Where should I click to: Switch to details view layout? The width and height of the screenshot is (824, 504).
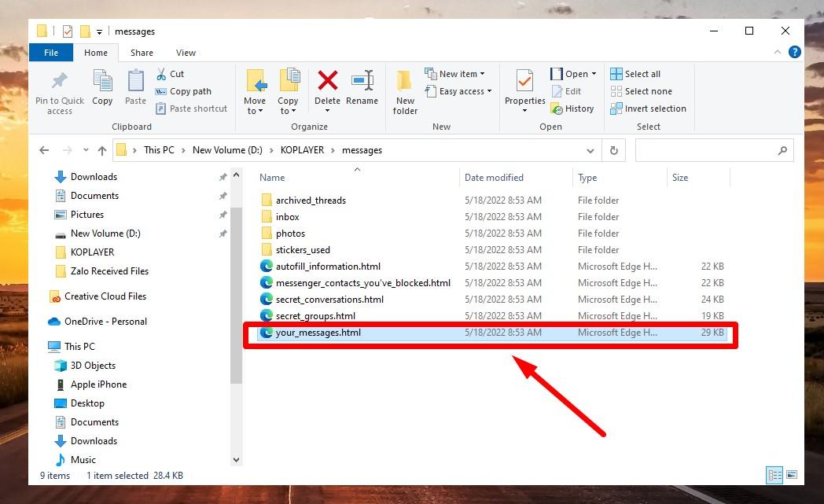coord(774,475)
